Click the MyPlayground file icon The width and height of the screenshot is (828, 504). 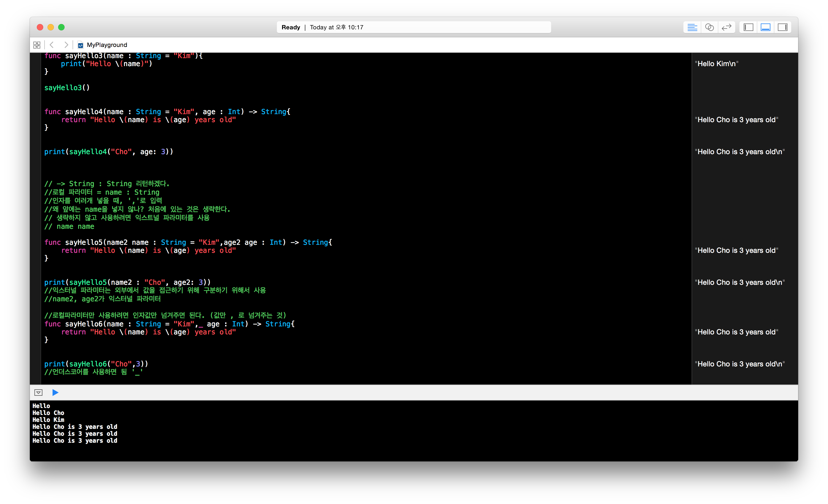80,45
